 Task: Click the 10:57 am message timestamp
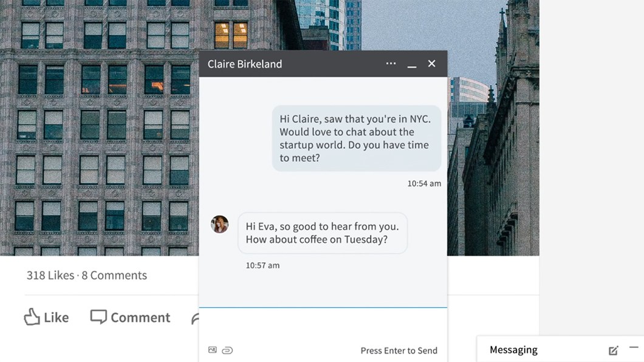[x=262, y=265]
